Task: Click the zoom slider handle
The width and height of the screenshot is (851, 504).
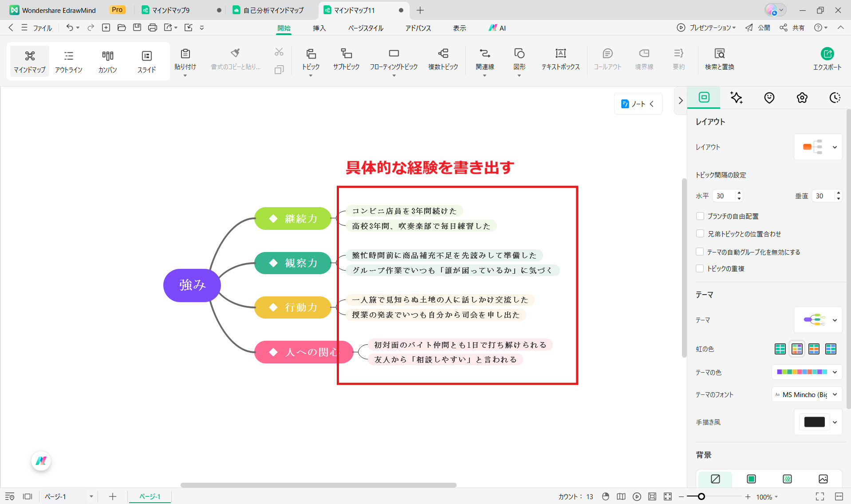Action: click(x=701, y=496)
